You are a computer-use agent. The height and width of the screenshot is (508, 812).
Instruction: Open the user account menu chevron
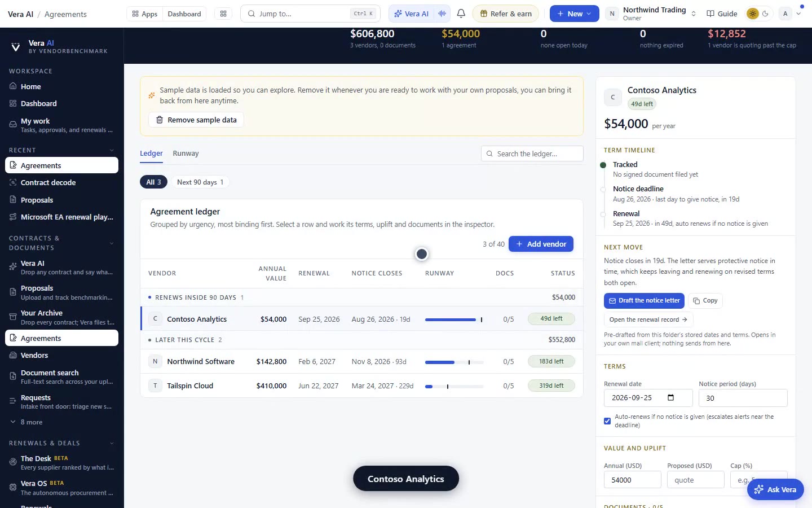pyautogui.click(x=798, y=14)
